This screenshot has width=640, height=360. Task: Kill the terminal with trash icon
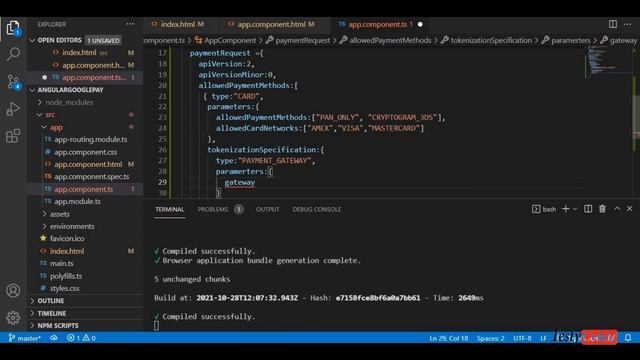(602, 209)
